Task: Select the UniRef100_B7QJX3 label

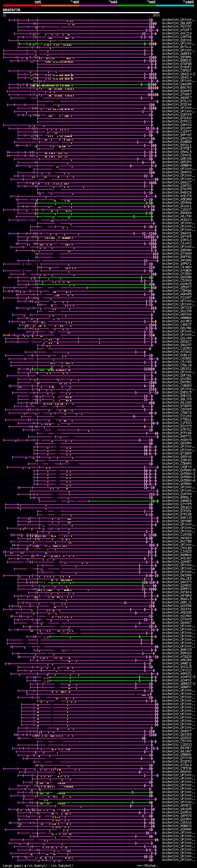Action: click(177, 101)
